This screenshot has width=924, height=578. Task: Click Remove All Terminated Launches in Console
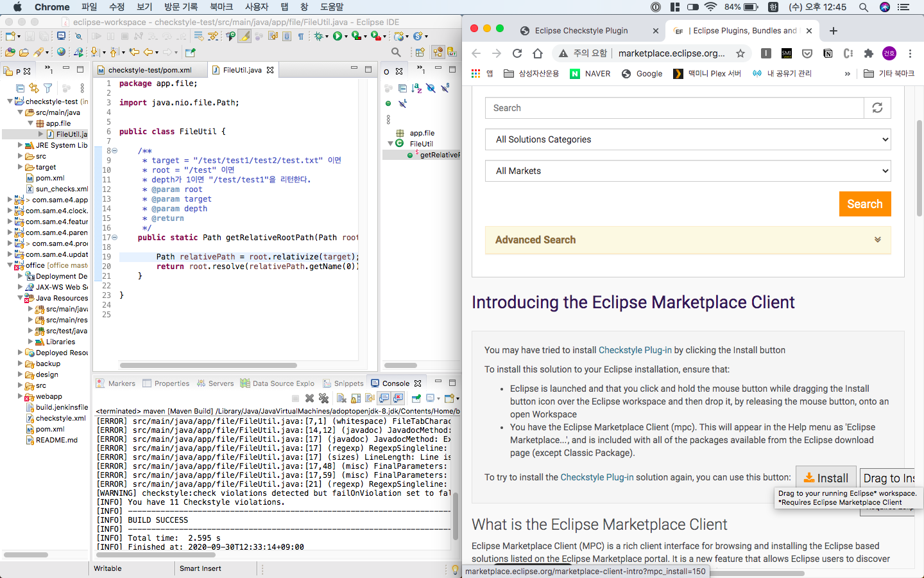coord(323,398)
